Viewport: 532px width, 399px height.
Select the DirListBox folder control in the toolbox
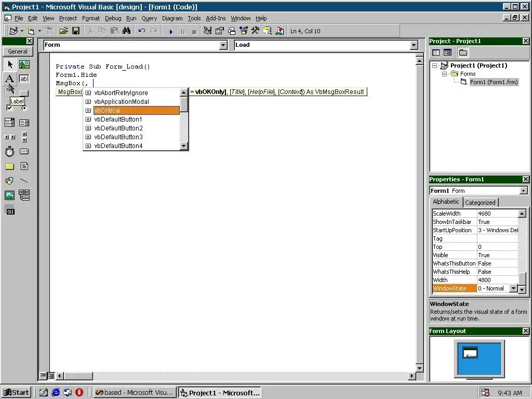(x=10, y=166)
